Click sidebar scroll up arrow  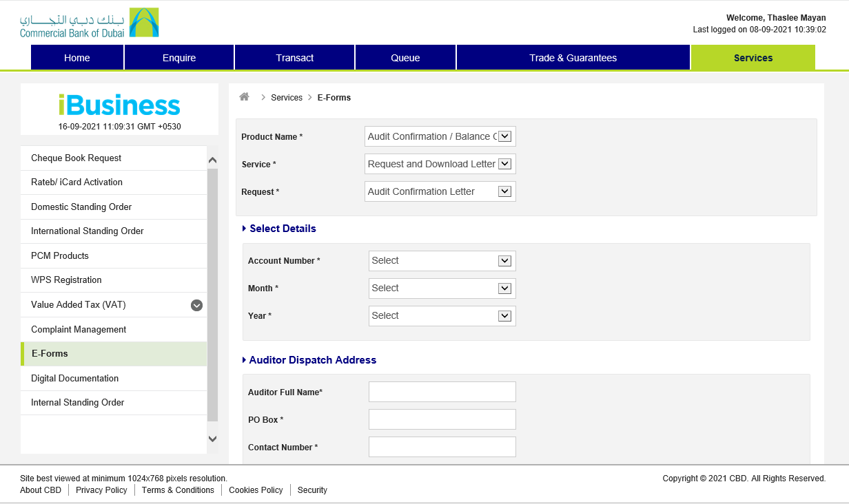pyautogui.click(x=212, y=160)
